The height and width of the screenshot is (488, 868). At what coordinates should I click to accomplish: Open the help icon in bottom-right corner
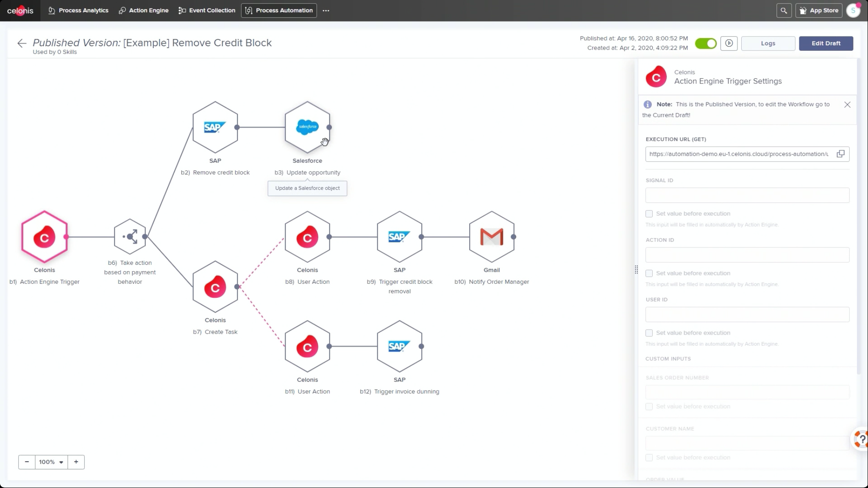click(861, 439)
